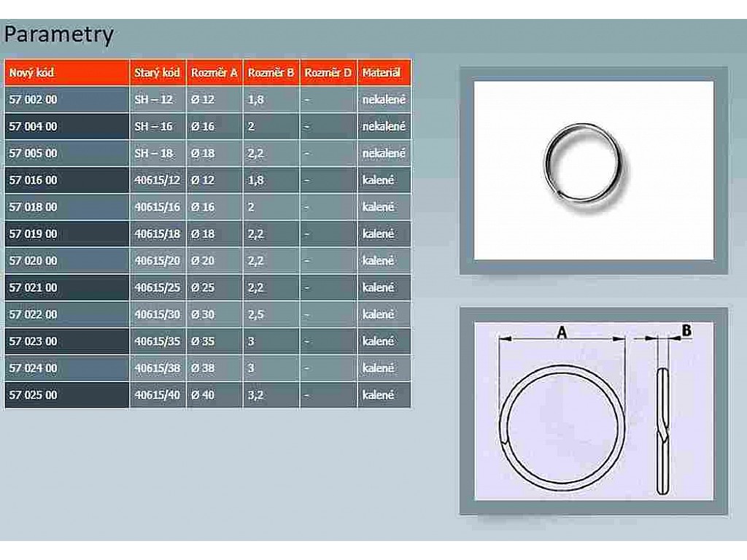Click the key ring product photo
This screenshot has height=560, width=747.
[x=593, y=170]
